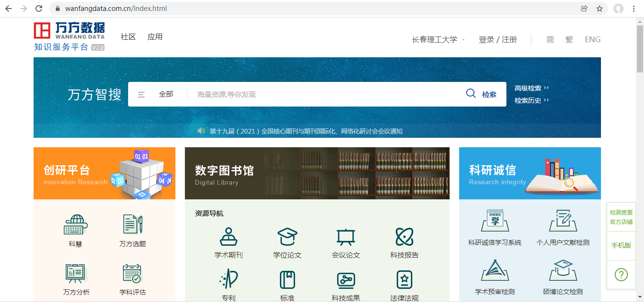
Task: Open the 学术期刊 resource icon
Action: tap(228, 236)
